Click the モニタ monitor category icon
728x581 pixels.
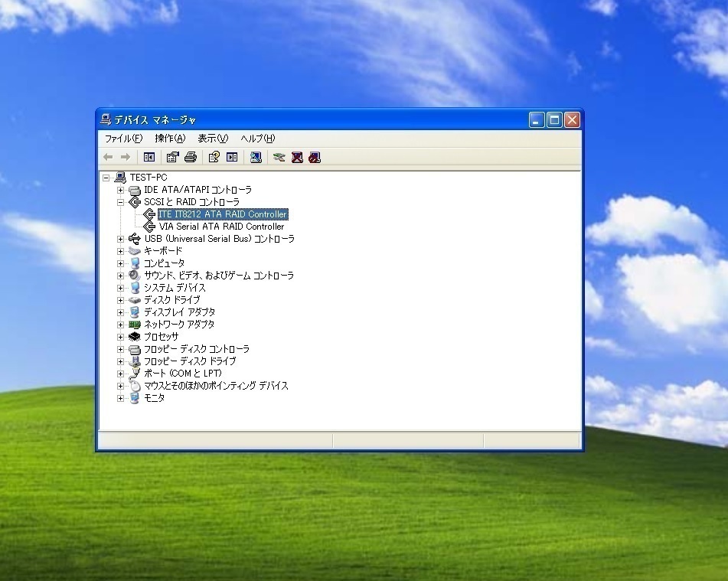tap(135, 398)
